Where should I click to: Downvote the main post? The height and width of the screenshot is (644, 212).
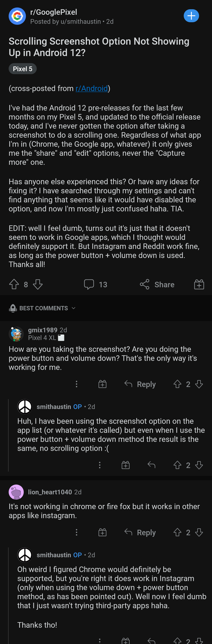[x=38, y=284]
